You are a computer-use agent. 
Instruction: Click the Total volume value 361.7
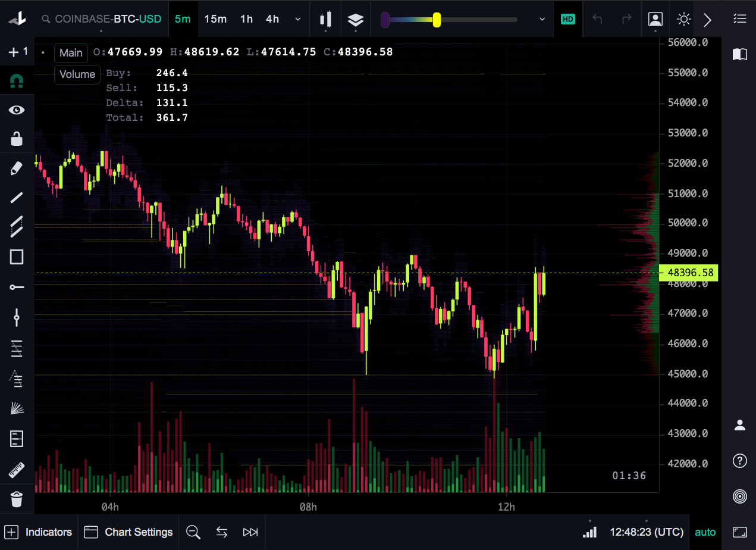pos(172,118)
